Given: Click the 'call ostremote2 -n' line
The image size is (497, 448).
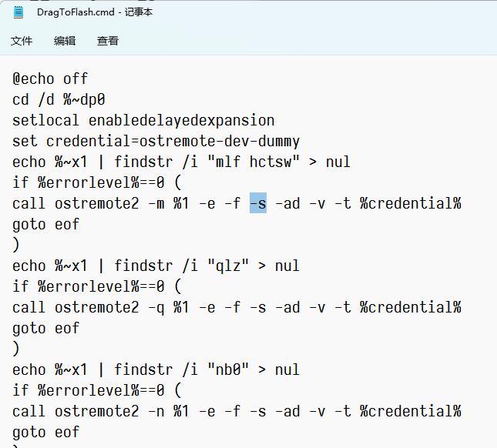Looking at the screenshot, I should tap(237, 412).
